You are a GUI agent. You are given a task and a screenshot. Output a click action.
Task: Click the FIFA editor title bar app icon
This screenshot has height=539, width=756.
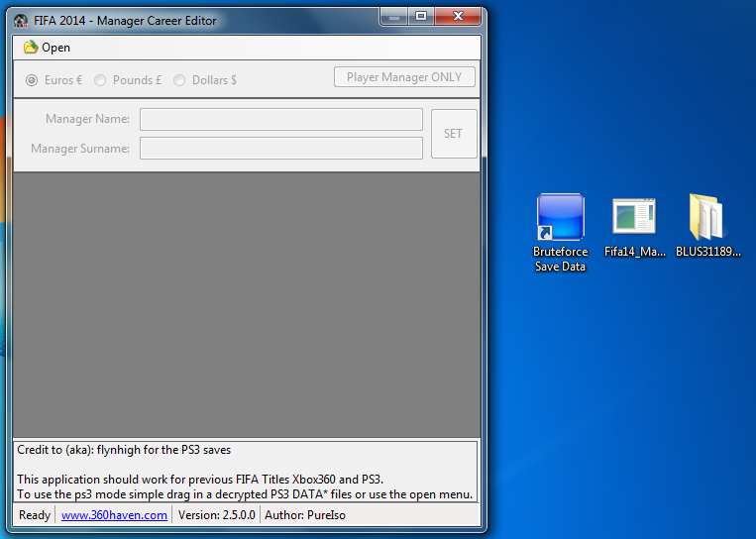21,21
